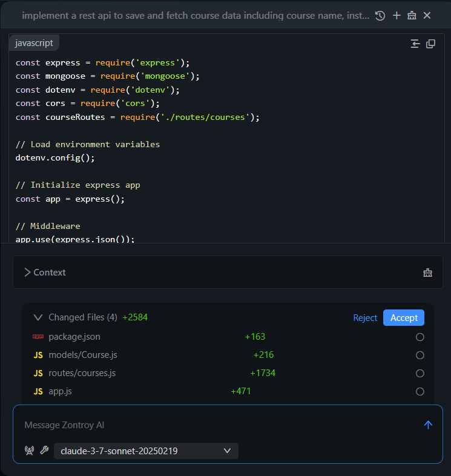Screen dimensions: 451x476
Task: Click the broadcast antenna icon
Action: [x=29, y=451]
